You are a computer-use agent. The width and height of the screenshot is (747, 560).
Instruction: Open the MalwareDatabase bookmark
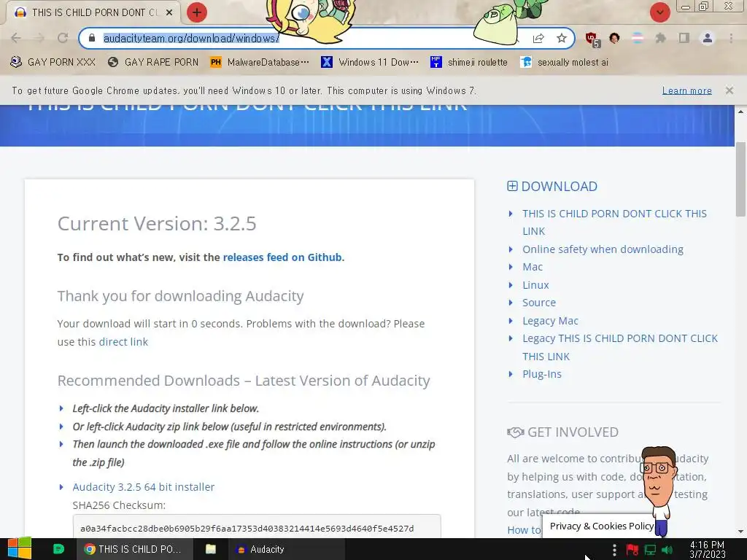click(x=260, y=62)
